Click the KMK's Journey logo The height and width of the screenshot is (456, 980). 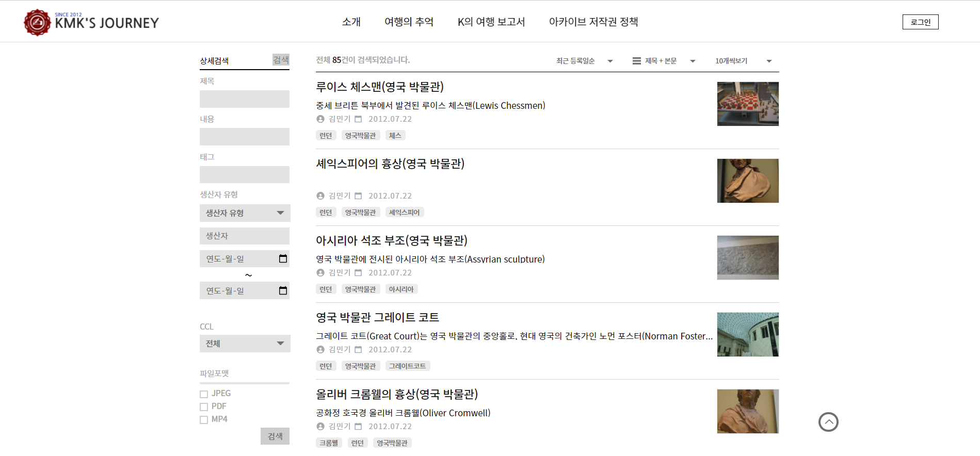point(91,22)
